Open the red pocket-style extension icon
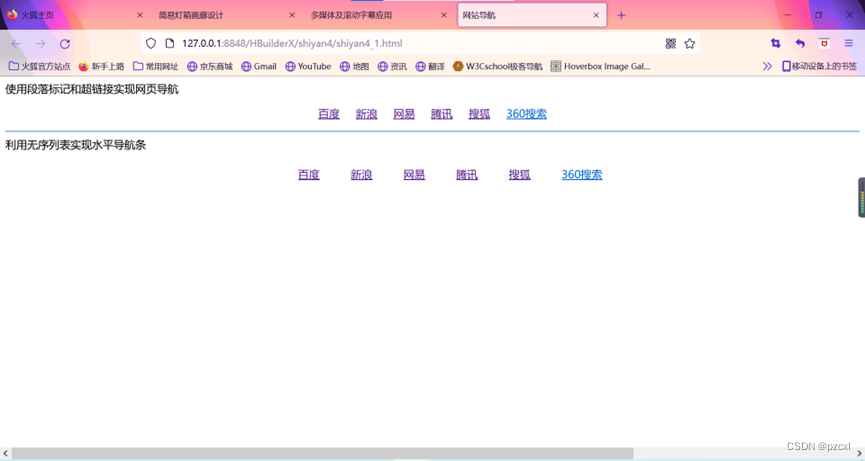The width and height of the screenshot is (865, 461). click(824, 44)
